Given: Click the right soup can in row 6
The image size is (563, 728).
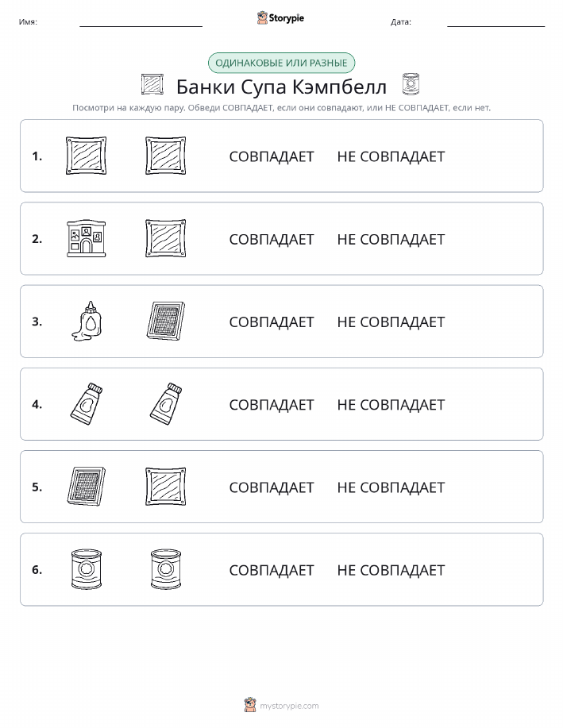Looking at the screenshot, I should point(166,569).
